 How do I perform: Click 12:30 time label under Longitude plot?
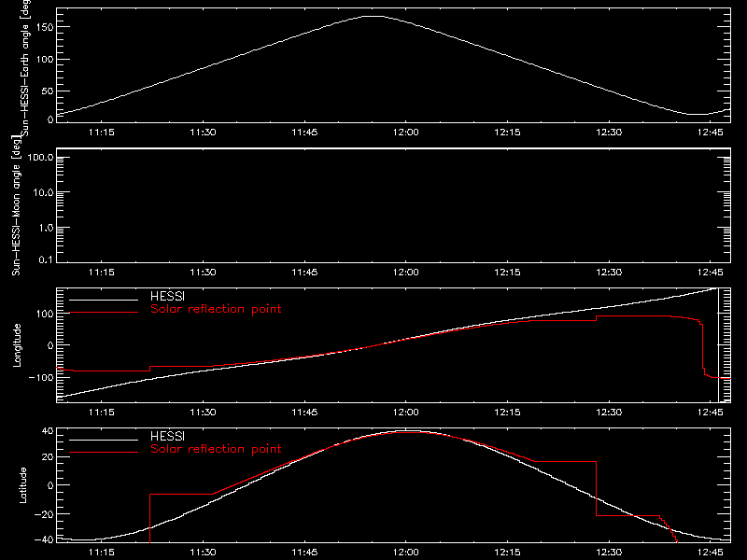[x=609, y=413]
